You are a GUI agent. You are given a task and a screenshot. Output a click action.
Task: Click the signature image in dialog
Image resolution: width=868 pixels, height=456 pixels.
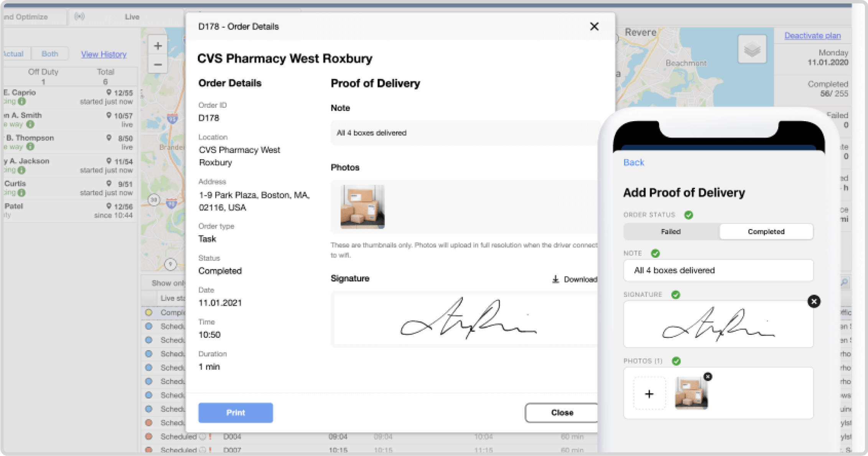click(468, 319)
